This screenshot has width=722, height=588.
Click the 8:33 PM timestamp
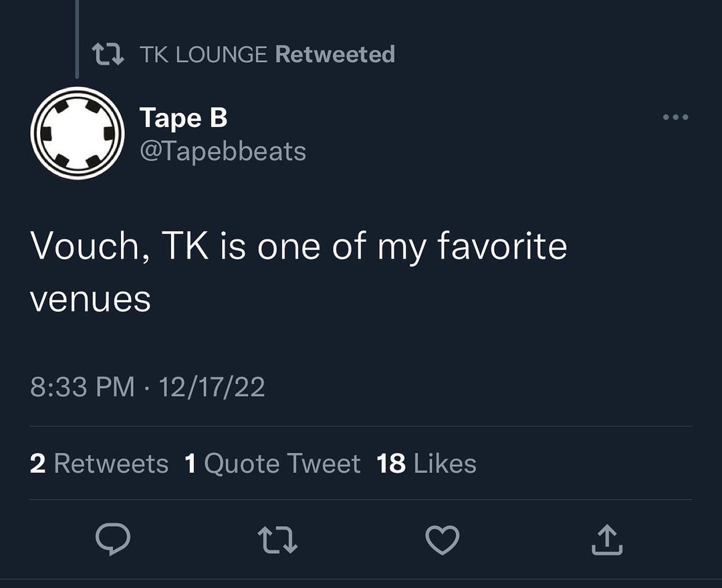[x=82, y=387]
